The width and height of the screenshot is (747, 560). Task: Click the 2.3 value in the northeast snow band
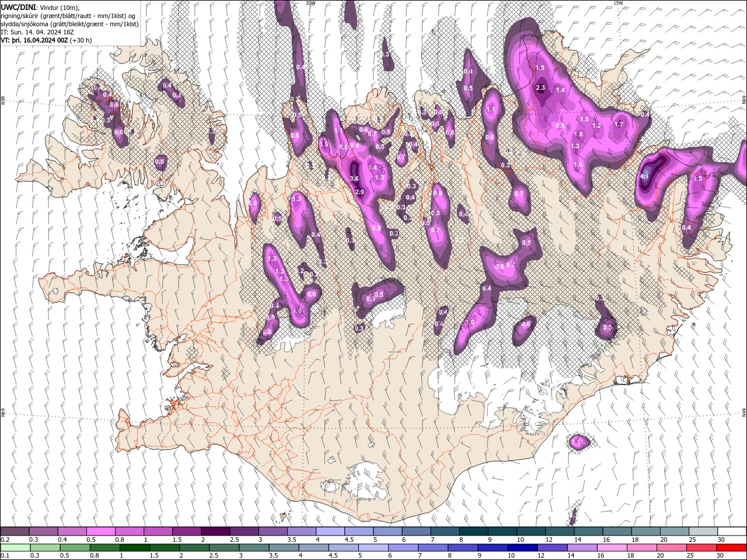coord(540,88)
